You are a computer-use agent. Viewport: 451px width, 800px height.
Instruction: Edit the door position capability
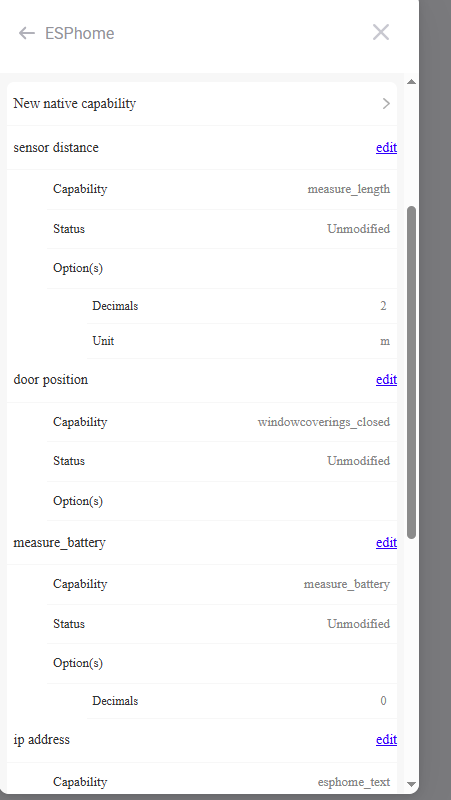point(386,380)
